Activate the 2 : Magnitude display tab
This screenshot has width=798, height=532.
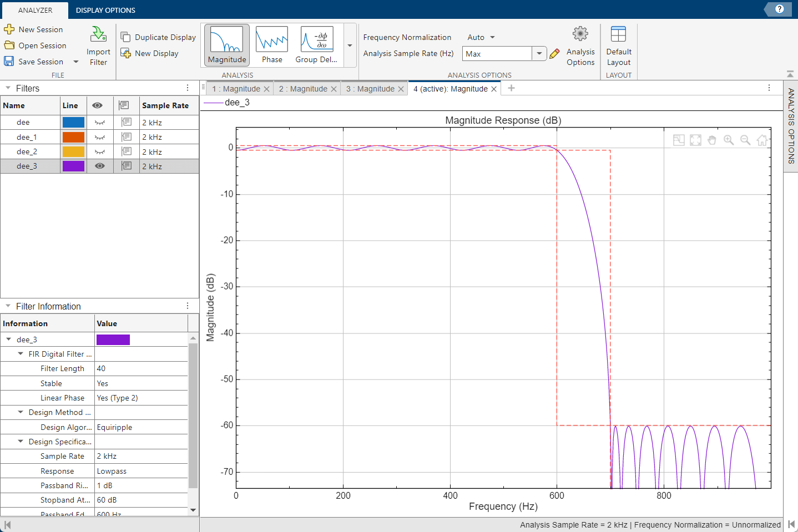pyautogui.click(x=302, y=88)
